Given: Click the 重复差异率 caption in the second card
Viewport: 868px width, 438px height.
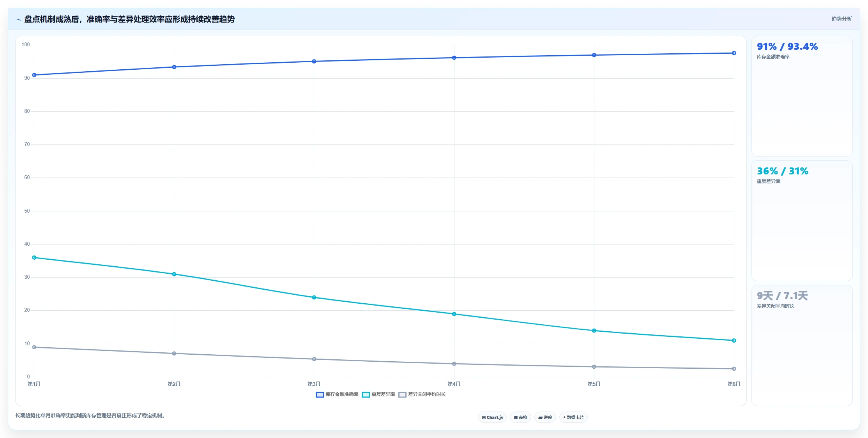Looking at the screenshot, I should tap(769, 181).
